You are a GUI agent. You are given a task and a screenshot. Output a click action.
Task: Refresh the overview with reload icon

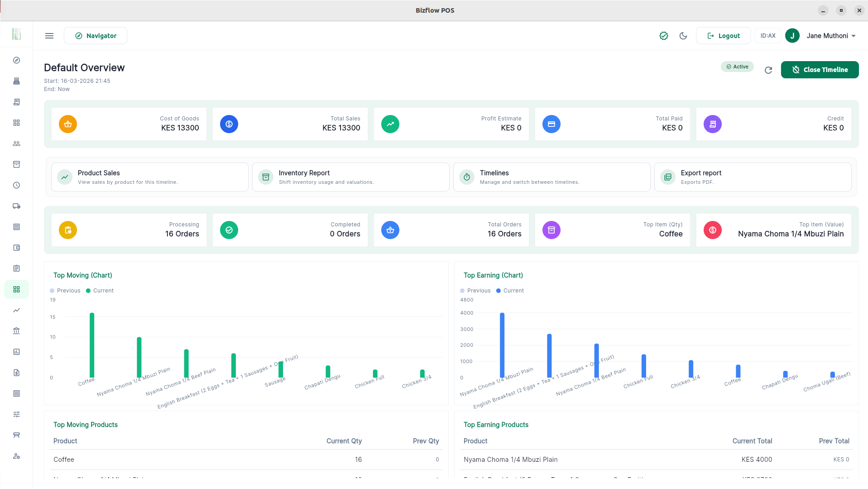768,70
